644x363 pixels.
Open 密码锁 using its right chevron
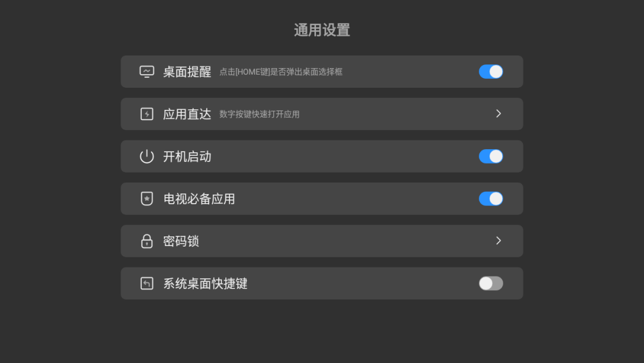tap(498, 241)
